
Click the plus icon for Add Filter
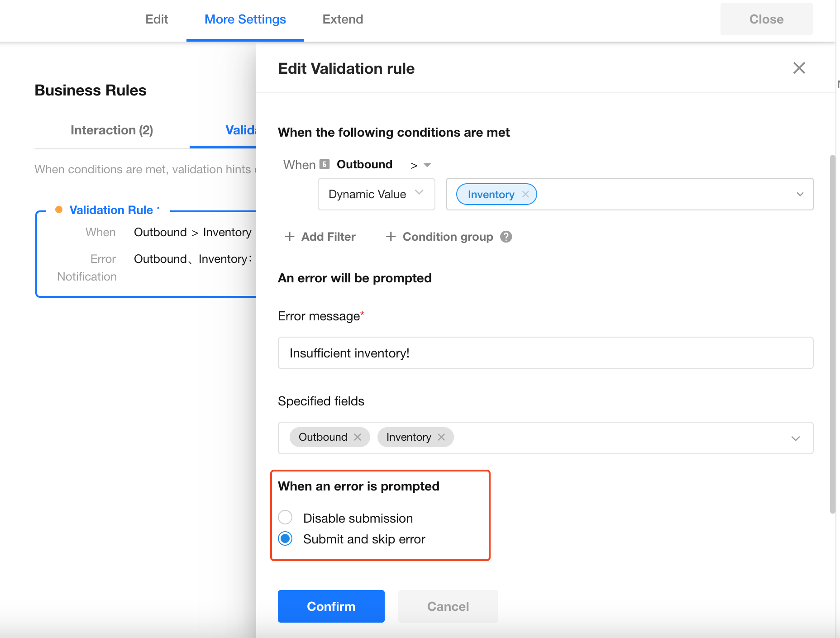tap(290, 237)
